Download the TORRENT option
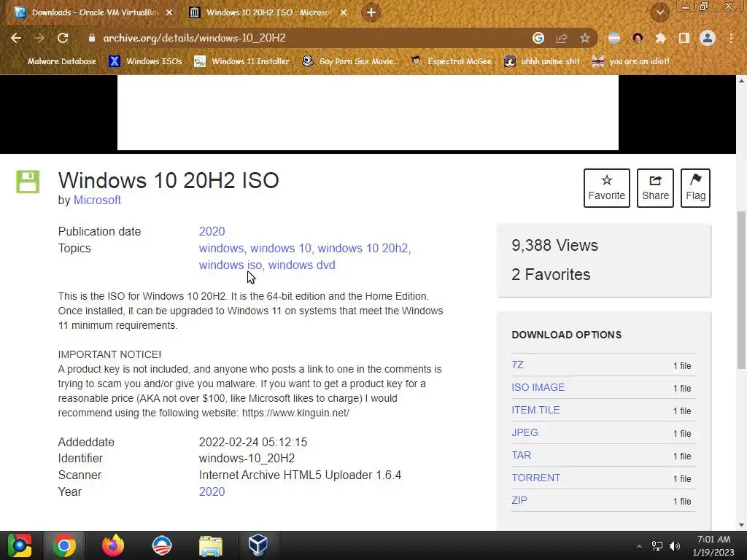Image resolution: width=747 pixels, height=560 pixels. [535, 478]
